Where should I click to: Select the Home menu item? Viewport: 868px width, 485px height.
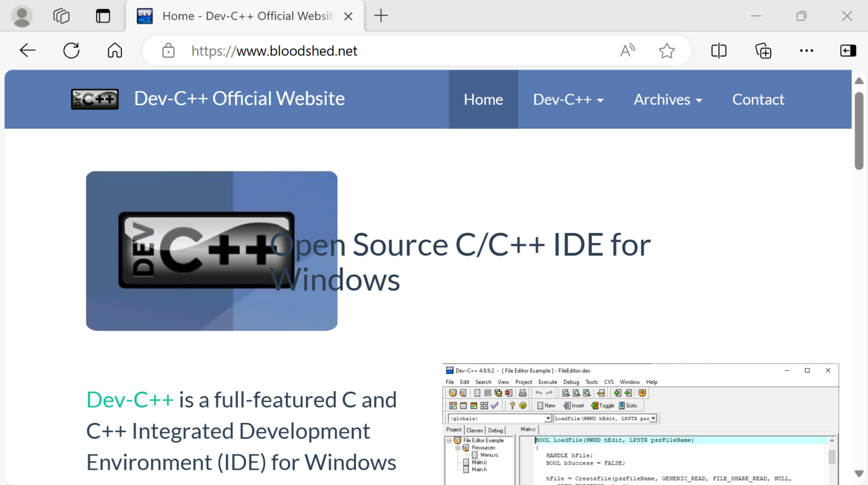(x=483, y=99)
